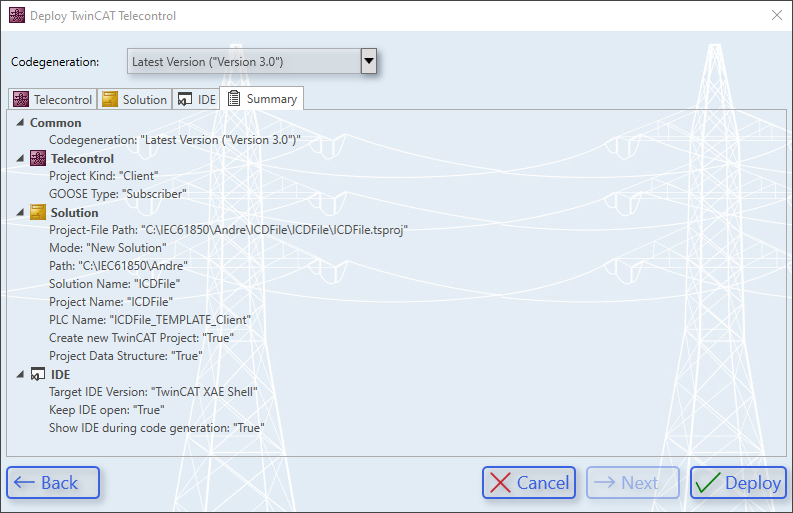Select the Keep IDE open row
This screenshot has width=793, height=513.
pyautogui.click(x=107, y=410)
